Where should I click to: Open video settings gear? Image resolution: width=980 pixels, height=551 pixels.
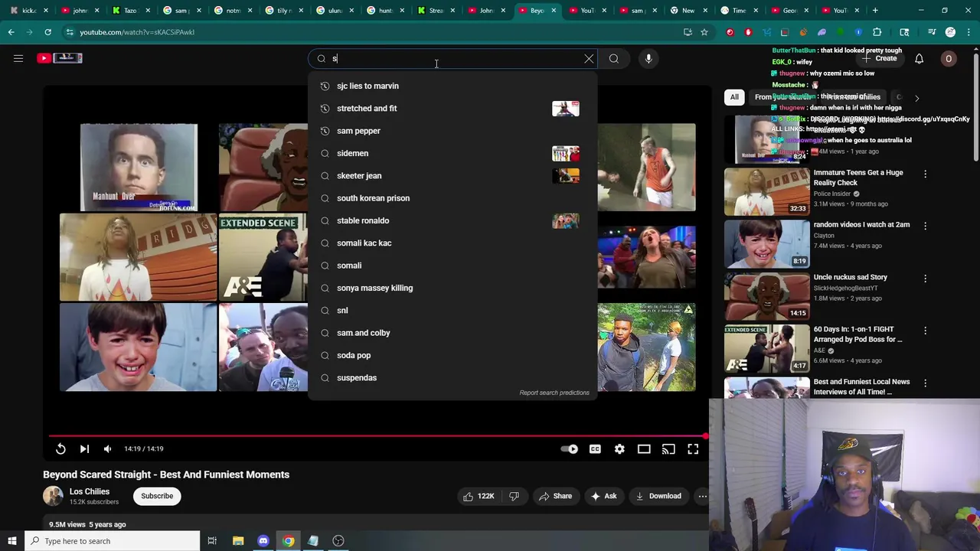(619, 449)
